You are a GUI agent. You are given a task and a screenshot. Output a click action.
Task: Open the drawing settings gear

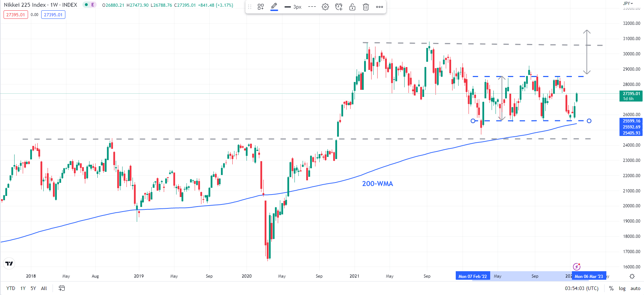pos(325,7)
